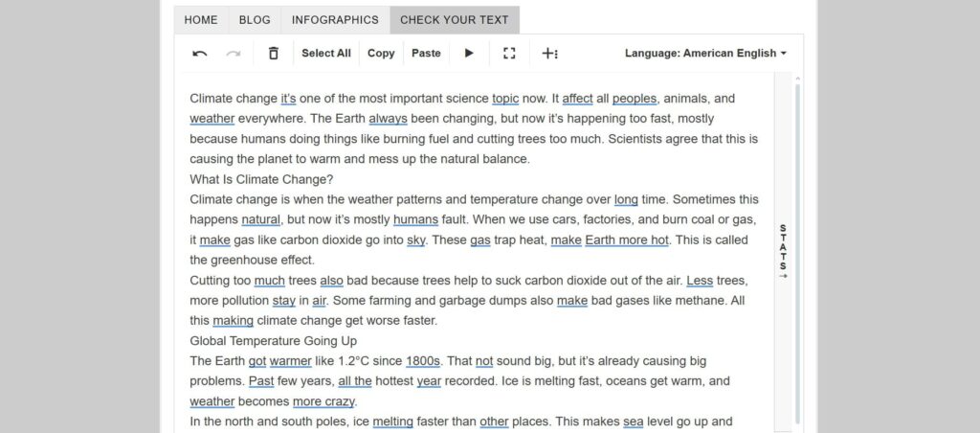Viewport: 980px width, 433px height.
Task: Open the BLOG tab
Action: point(255,20)
